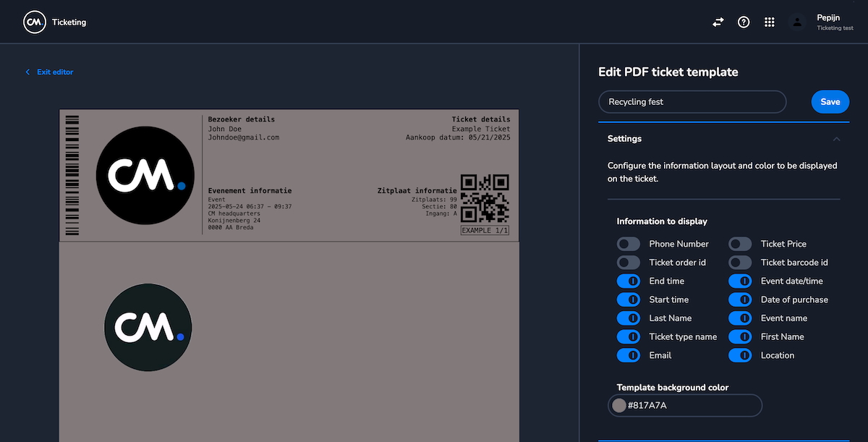Click the QR code on the ticket preview
Screen dimensions: 868x442
485,197
